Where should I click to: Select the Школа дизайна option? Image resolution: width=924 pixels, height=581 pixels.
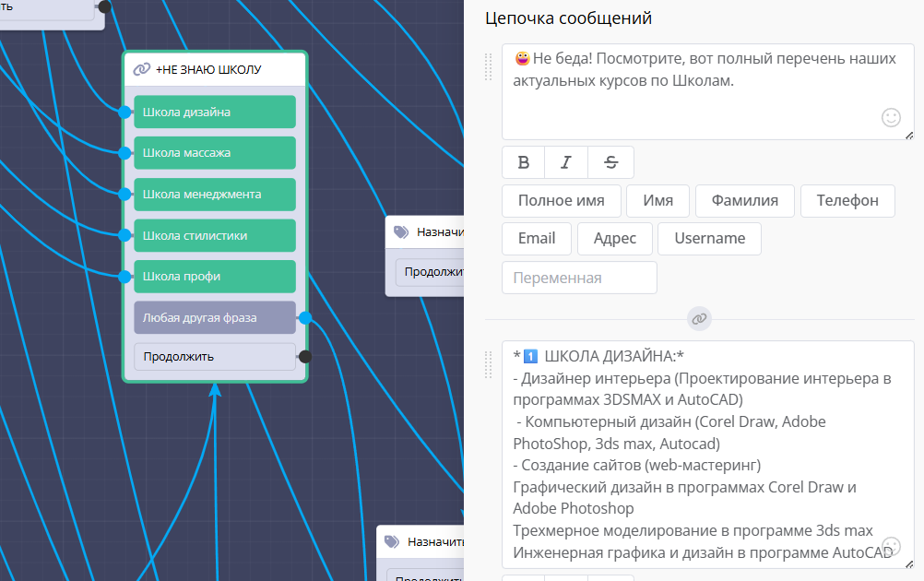pyautogui.click(x=214, y=112)
